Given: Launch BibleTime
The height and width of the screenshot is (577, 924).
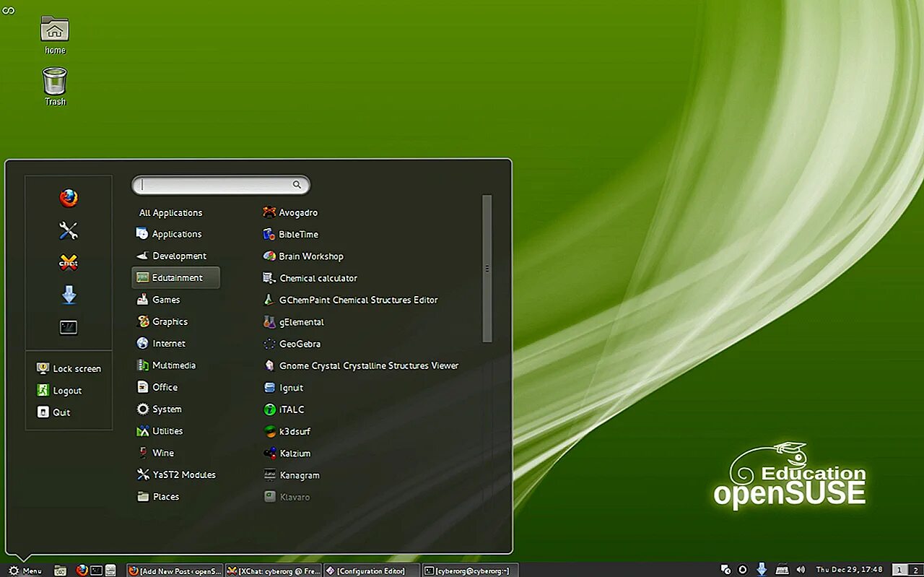Looking at the screenshot, I should coord(289,234).
